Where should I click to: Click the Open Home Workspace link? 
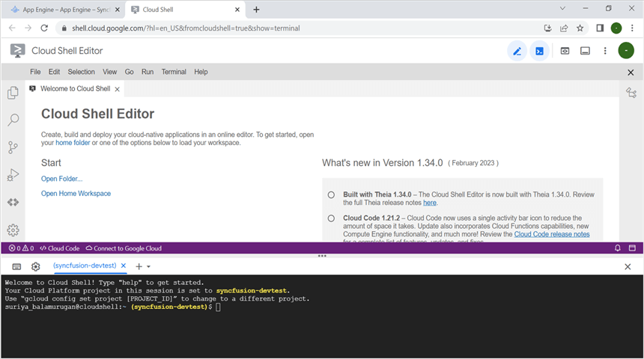(x=76, y=194)
